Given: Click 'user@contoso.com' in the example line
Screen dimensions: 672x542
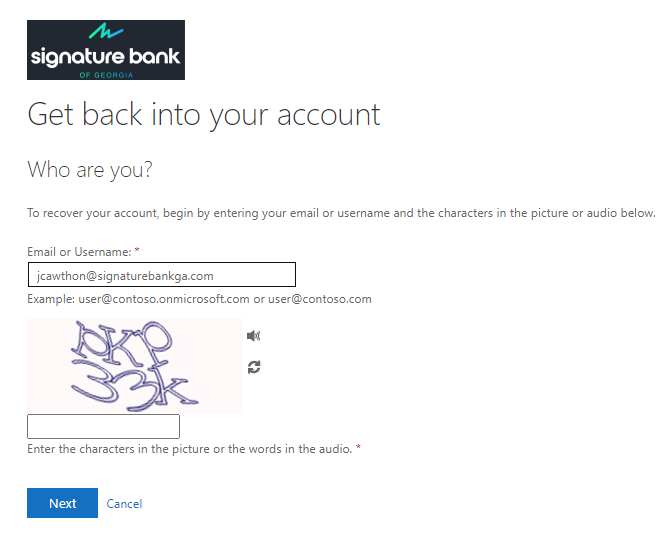Looking at the screenshot, I should (320, 299).
